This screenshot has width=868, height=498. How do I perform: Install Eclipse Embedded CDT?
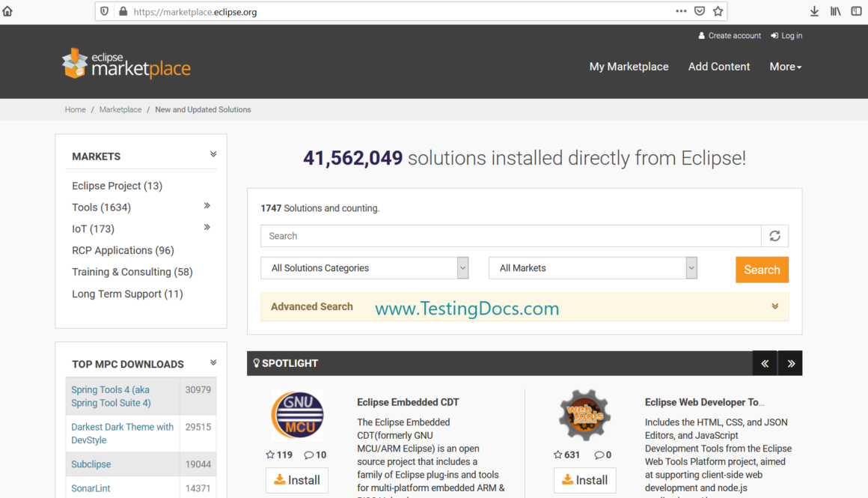[297, 480]
